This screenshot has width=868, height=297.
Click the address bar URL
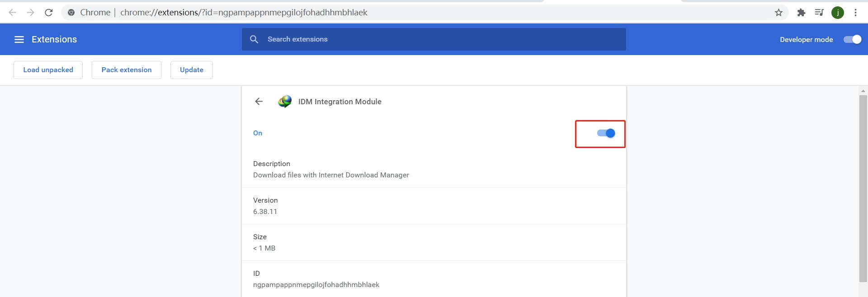[244, 13]
